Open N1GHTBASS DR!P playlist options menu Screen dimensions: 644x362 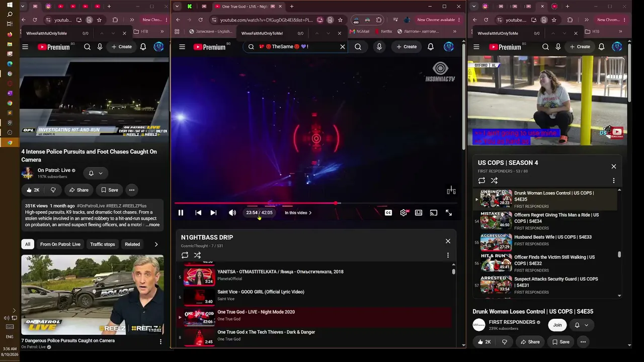click(448, 255)
